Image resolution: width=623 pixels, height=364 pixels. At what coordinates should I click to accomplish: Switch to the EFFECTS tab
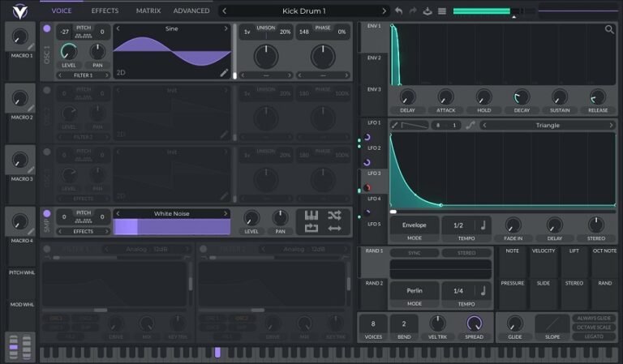[x=105, y=11]
